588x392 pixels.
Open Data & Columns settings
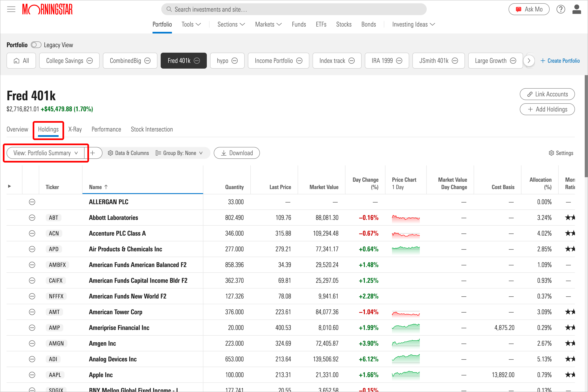(128, 153)
